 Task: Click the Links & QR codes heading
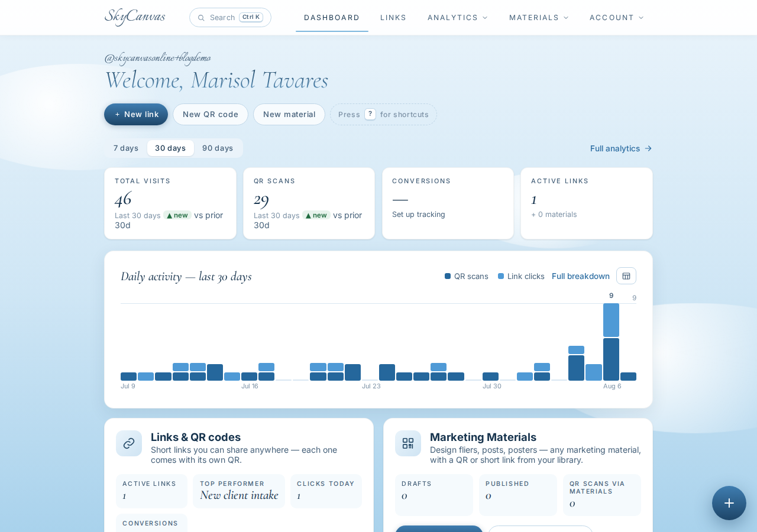pos(196,437)
